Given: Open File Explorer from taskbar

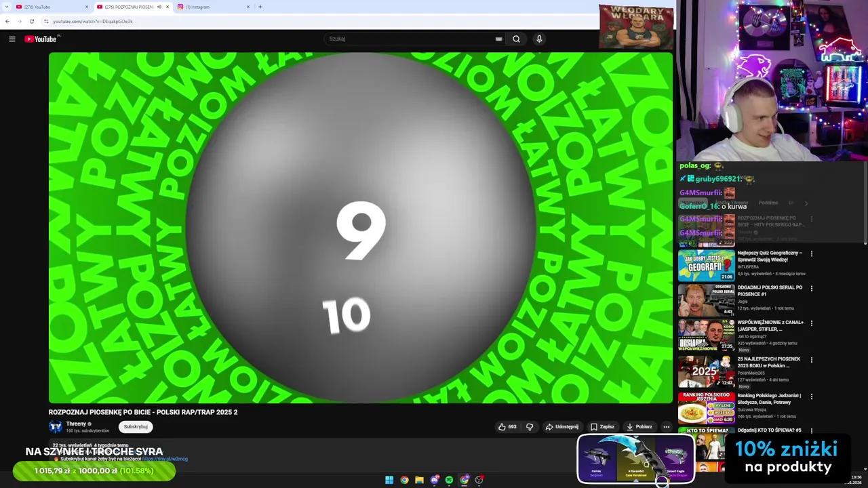Looking at the screenshot, I should [419, 480].
